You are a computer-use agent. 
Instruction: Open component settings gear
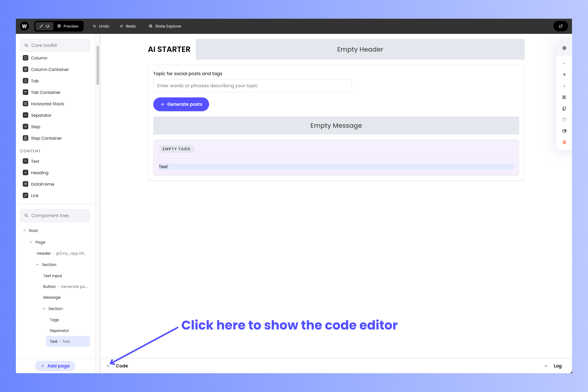click(x=564, y=48)
